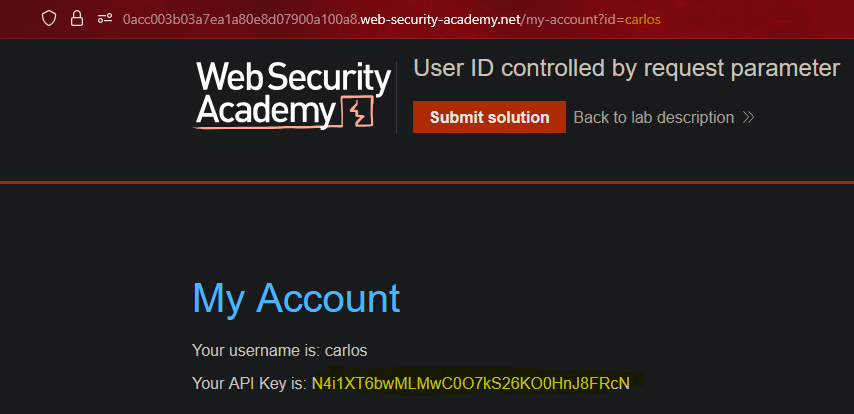Click the double chevron after lab description
The width and height of the screenshot is (854, 414).
(748, 118)
